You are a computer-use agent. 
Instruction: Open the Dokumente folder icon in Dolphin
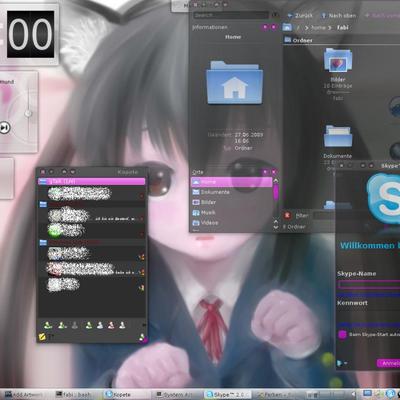(338, 136)
